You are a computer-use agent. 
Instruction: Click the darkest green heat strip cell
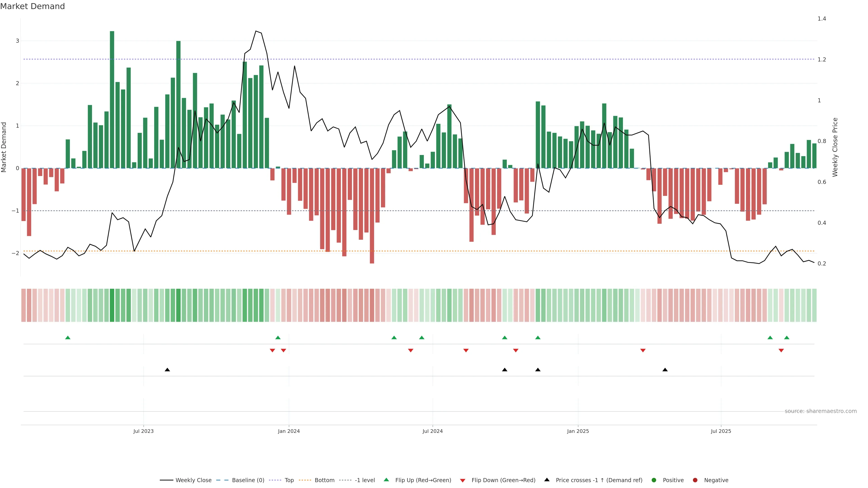click(x=112, y=305)
